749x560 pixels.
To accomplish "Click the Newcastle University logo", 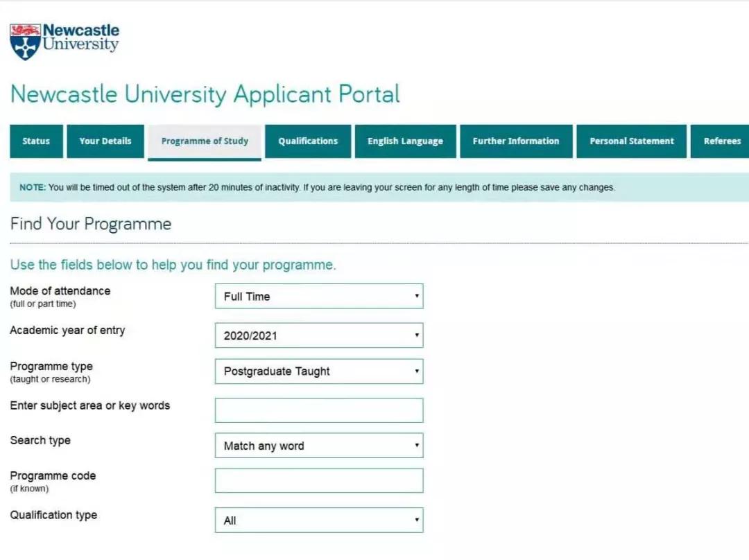I will (x=64, y=41).
